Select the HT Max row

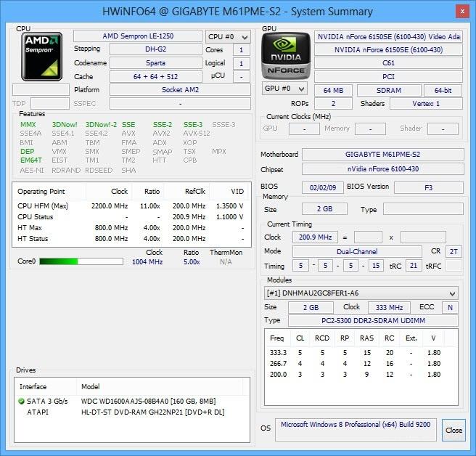pyautogui.click(x=131, y=228)
